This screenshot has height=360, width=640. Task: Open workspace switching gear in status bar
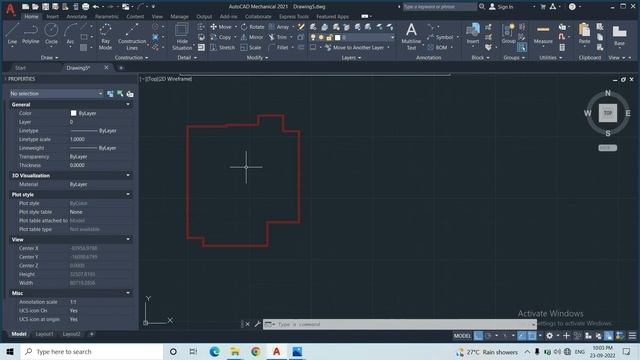click(x=549, y=336)
